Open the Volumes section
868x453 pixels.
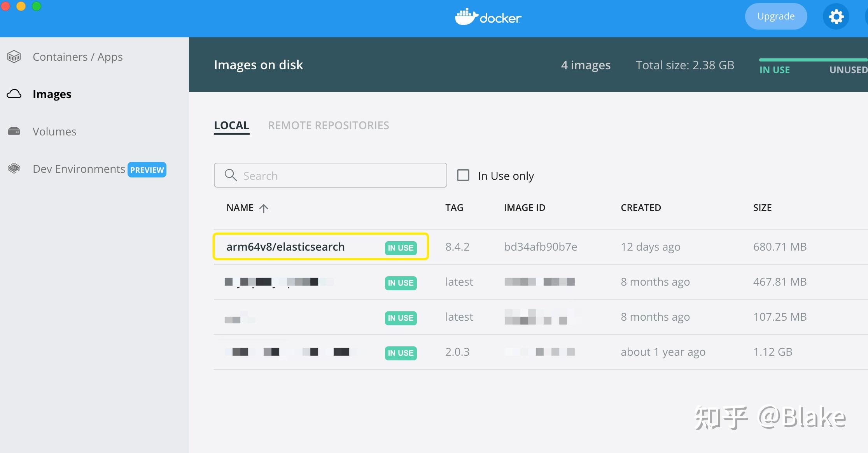[54, 131]
